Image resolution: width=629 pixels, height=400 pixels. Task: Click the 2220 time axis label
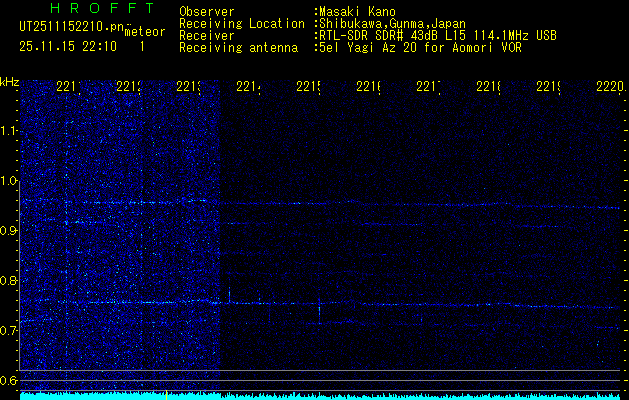[610, 86]
